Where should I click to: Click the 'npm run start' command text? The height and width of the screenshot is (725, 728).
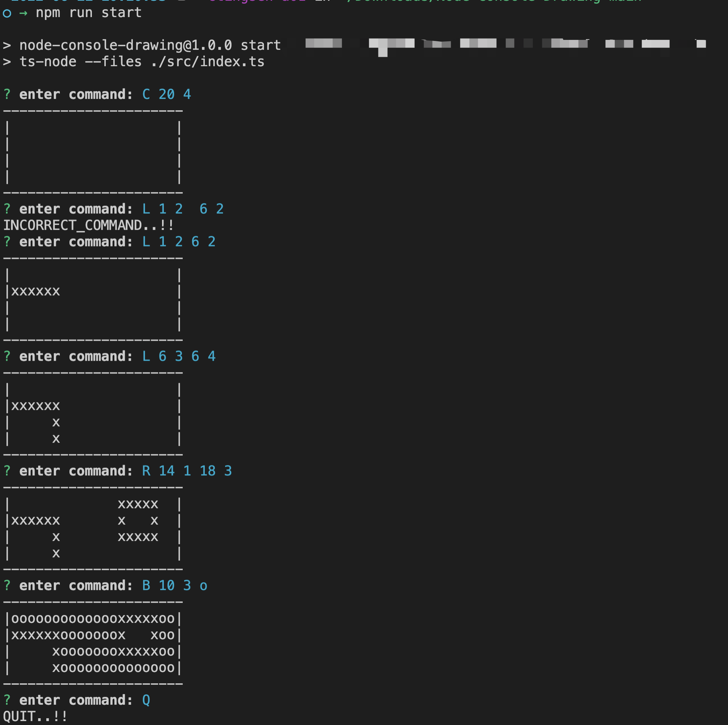89,13
